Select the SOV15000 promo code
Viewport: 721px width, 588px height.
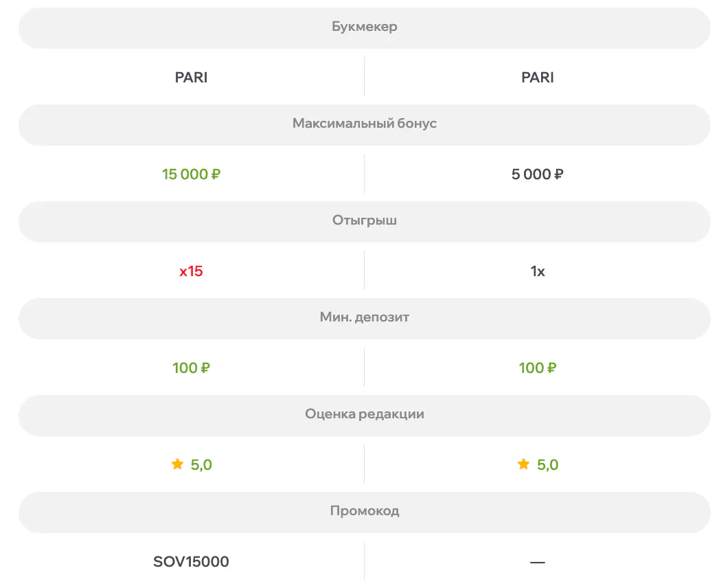(191, 561)
